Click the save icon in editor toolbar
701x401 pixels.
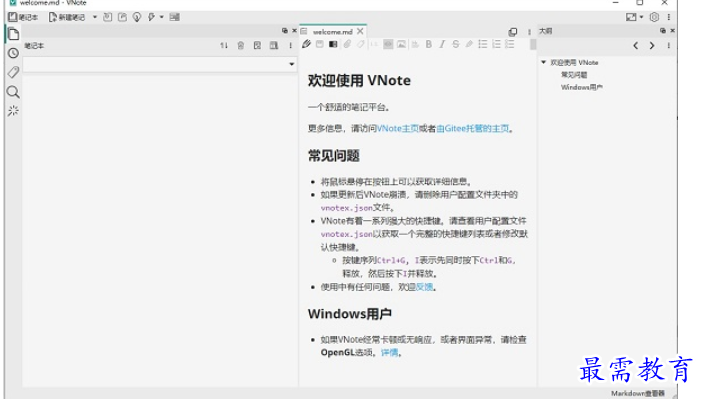(320, 44)
